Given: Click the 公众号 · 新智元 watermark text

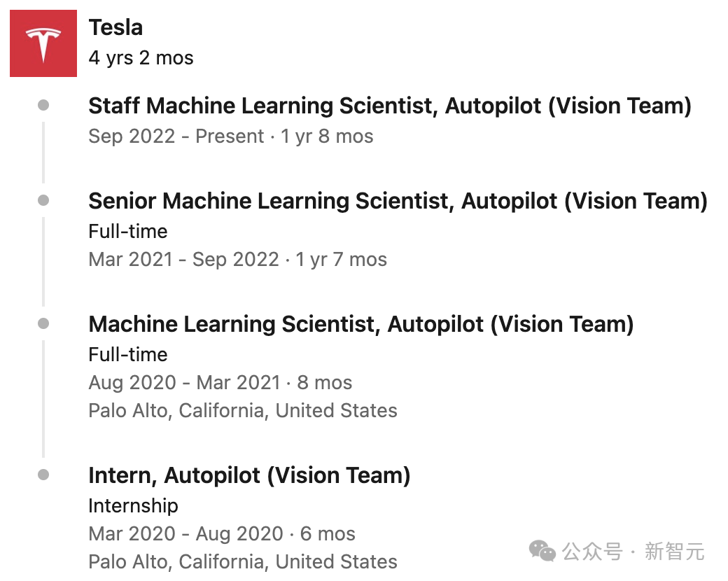Looking at the screenshot, I should coord(633,552).
